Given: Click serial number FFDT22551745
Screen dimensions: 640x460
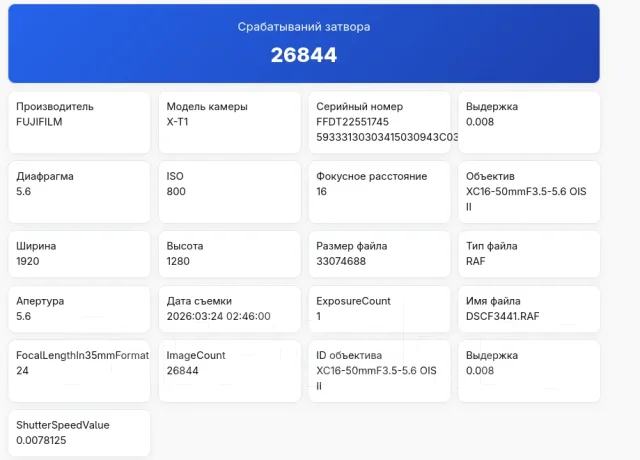Looking at the screenshot, I should point(352,122).
